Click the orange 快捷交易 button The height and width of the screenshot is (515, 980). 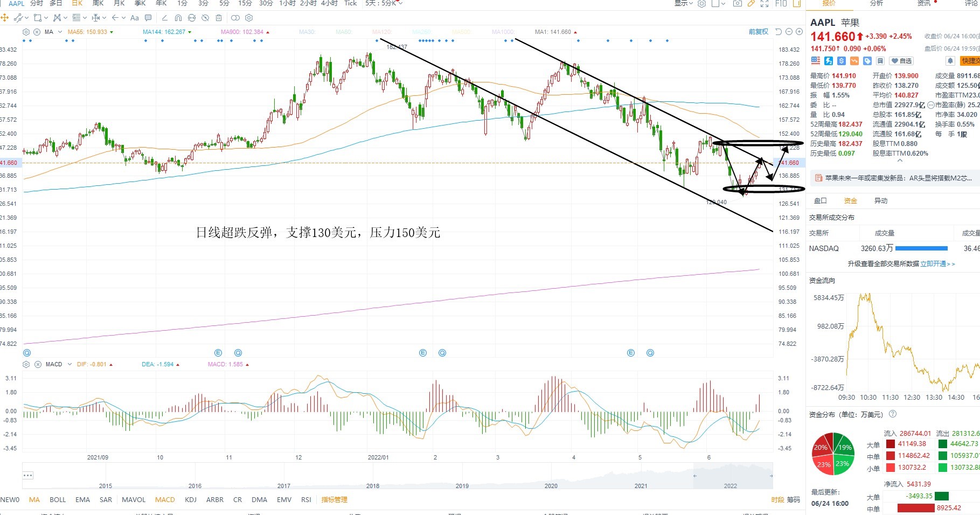click(x=970, y=61)
